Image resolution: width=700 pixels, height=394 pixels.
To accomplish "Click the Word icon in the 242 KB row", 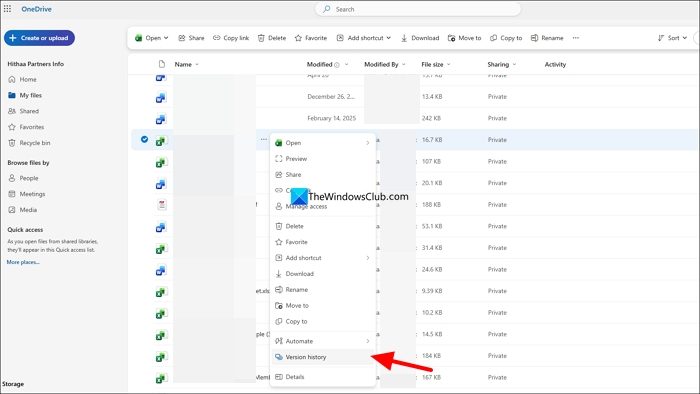I will coord(161,119).
